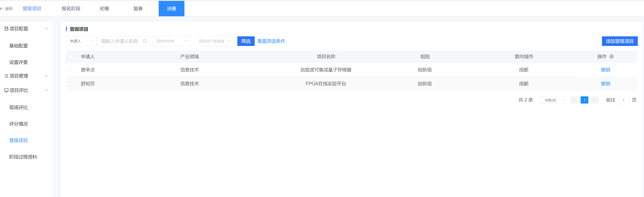
Task: Click the 返回 back arrow
Action: click(2, 9)
